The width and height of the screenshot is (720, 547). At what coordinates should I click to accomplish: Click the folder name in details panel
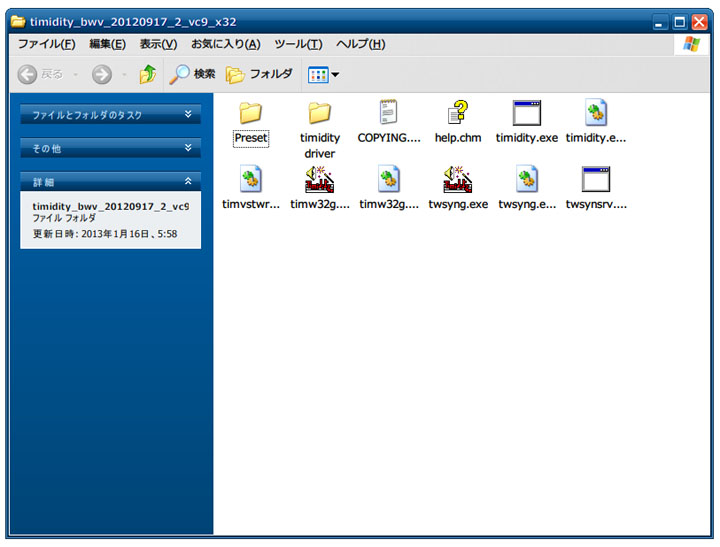click(x=111, y=206)
